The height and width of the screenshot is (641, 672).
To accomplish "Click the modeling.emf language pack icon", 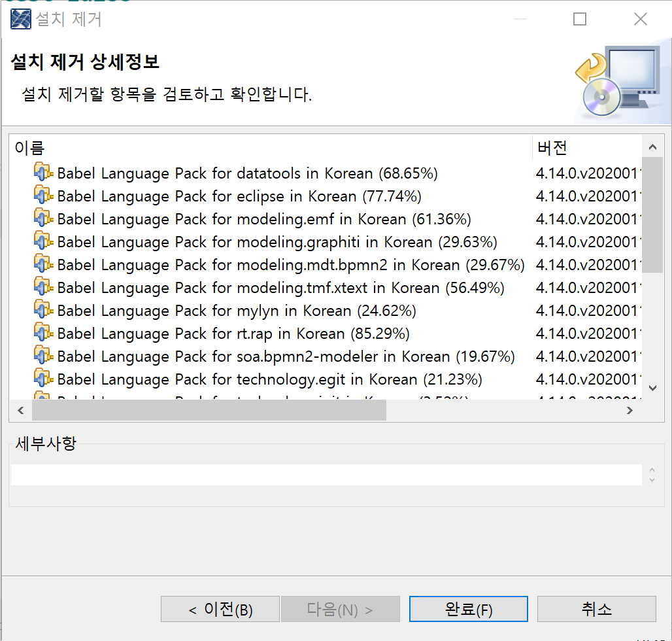I will [x=43, y=218].
